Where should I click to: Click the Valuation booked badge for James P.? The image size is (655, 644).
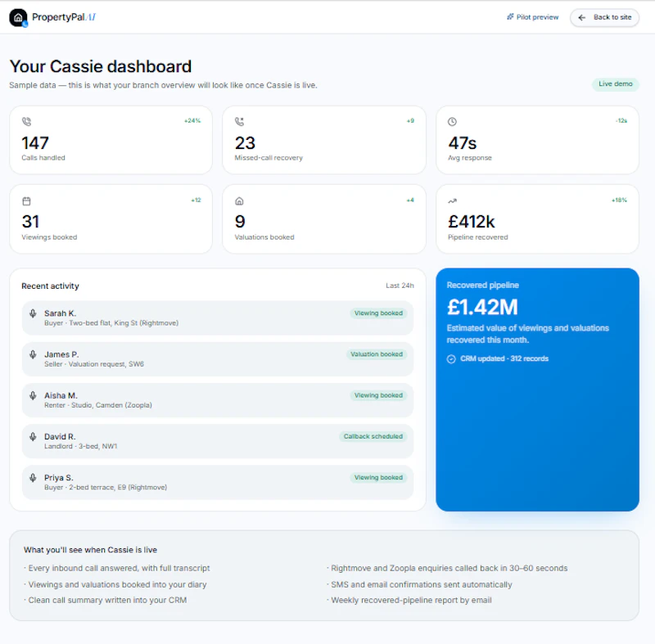coord(377,354)
